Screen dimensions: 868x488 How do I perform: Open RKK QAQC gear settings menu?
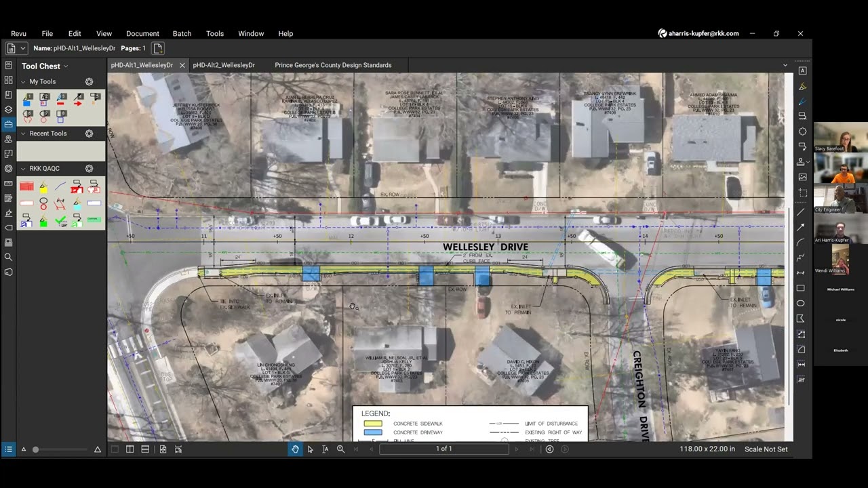point(89,168)
